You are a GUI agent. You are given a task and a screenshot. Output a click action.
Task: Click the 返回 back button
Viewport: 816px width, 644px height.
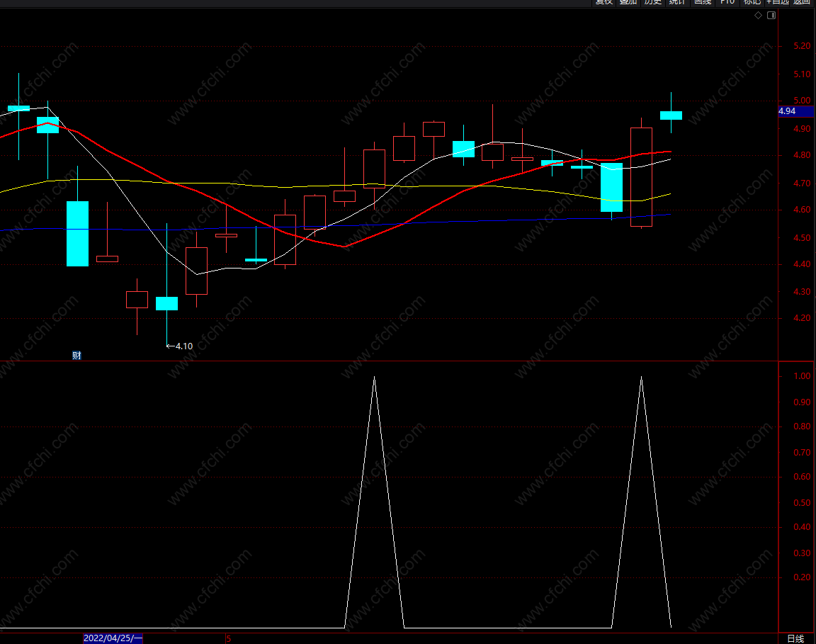[802, 3]
